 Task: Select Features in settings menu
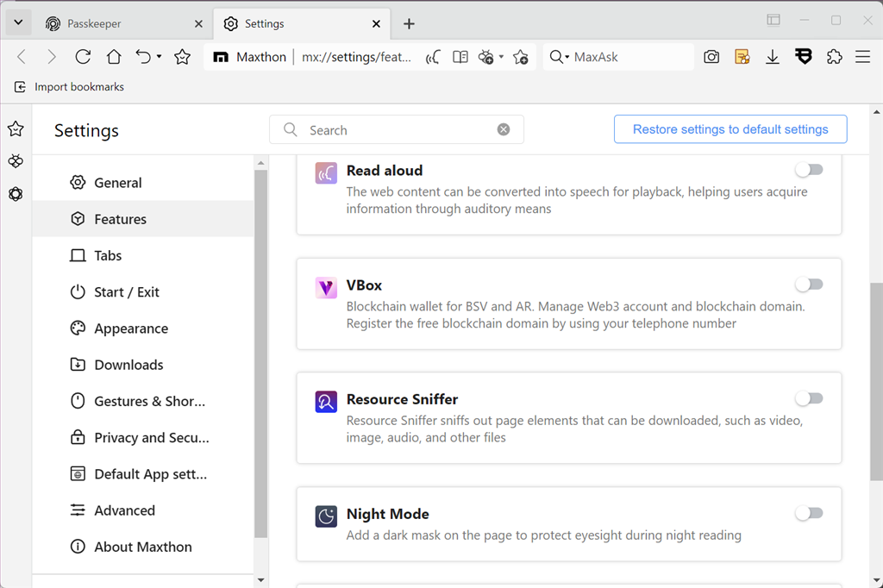pyautogui.click(x=143, y=218)
